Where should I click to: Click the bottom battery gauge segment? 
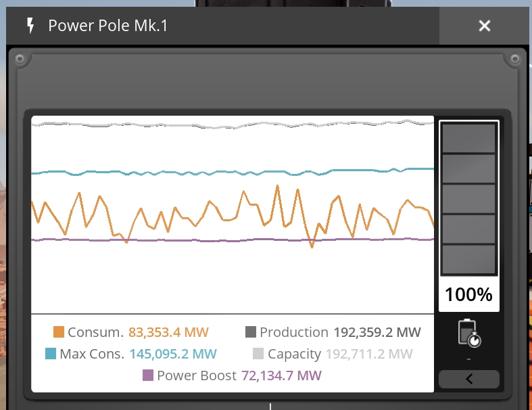tap(468, 260)
